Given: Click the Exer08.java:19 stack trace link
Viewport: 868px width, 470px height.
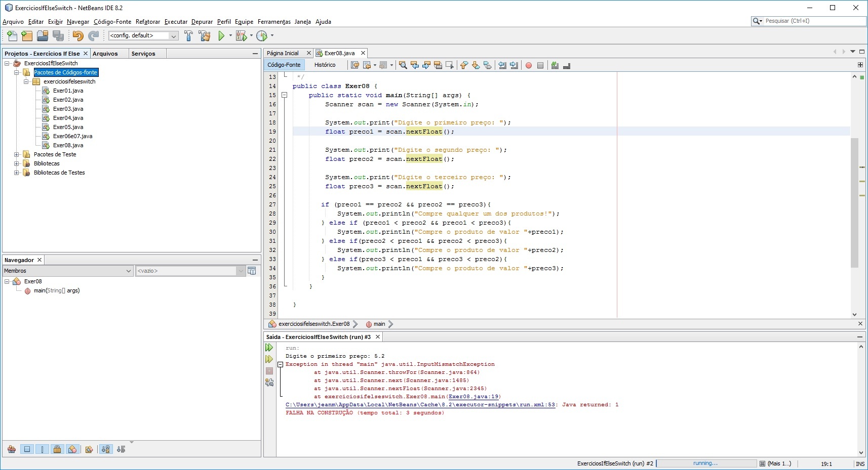Looking at the screenshot, I should click(474, 397).
